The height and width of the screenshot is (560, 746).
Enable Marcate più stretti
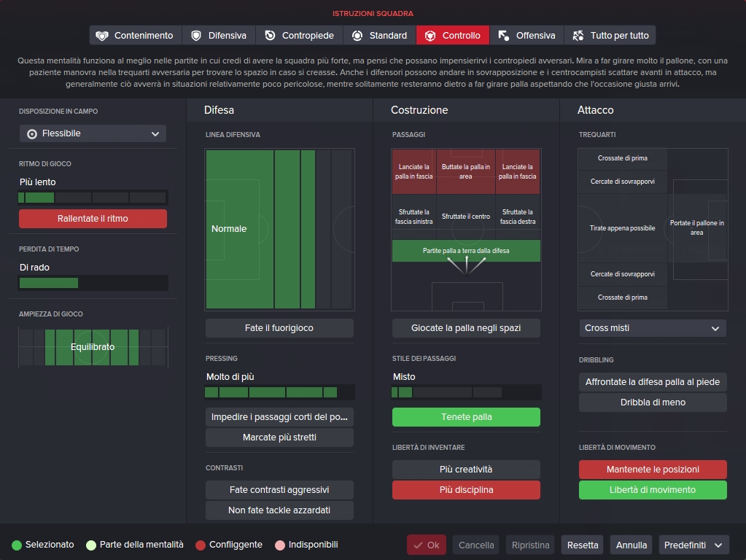click(x=279, y=437)
